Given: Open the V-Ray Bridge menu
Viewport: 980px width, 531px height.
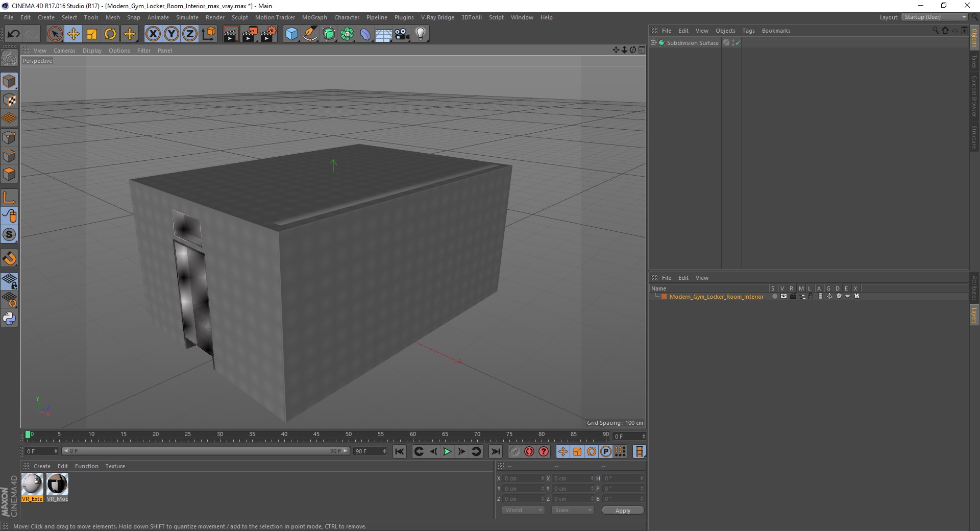Looking at the screenshot, I should click(x=437, y=17).
